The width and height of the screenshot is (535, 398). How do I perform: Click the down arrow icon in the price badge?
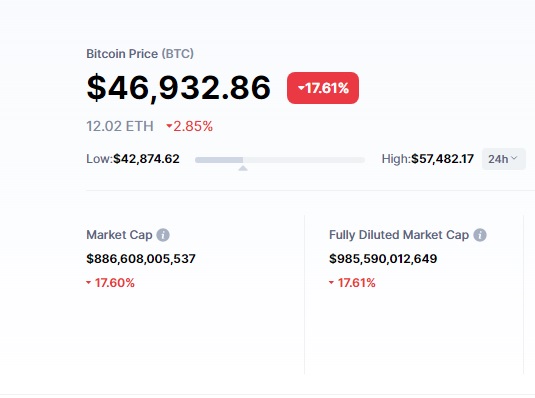point(301,88)
